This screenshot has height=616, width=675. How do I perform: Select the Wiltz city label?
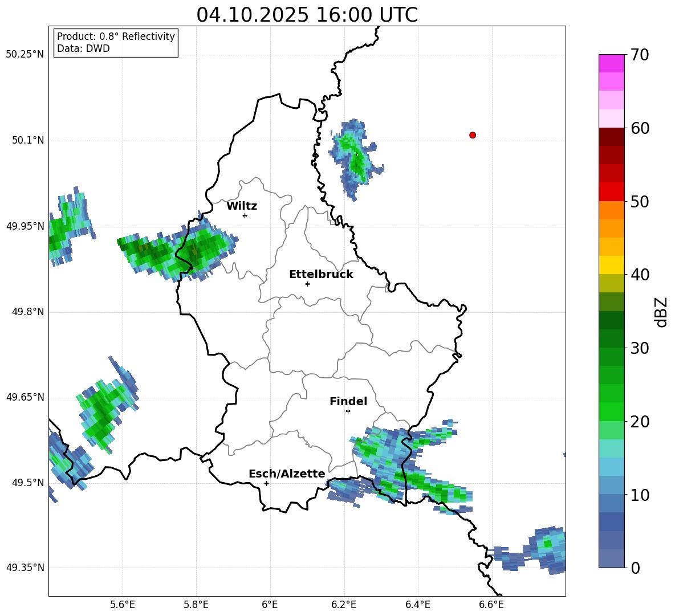[242, 206]
